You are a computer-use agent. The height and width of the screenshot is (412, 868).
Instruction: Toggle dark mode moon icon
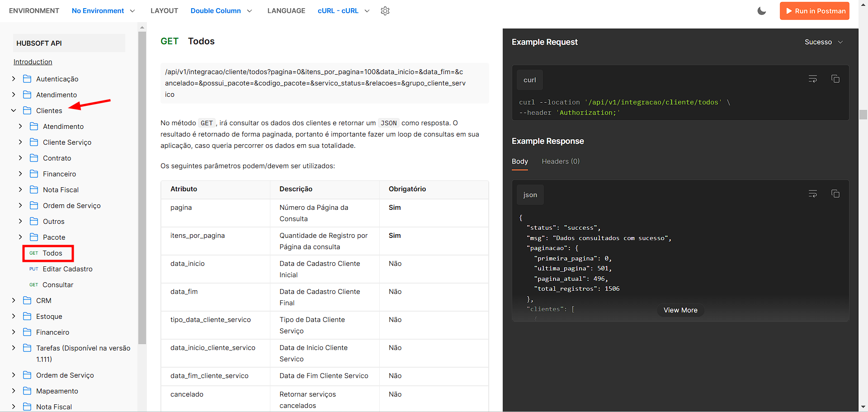[762, 11]
